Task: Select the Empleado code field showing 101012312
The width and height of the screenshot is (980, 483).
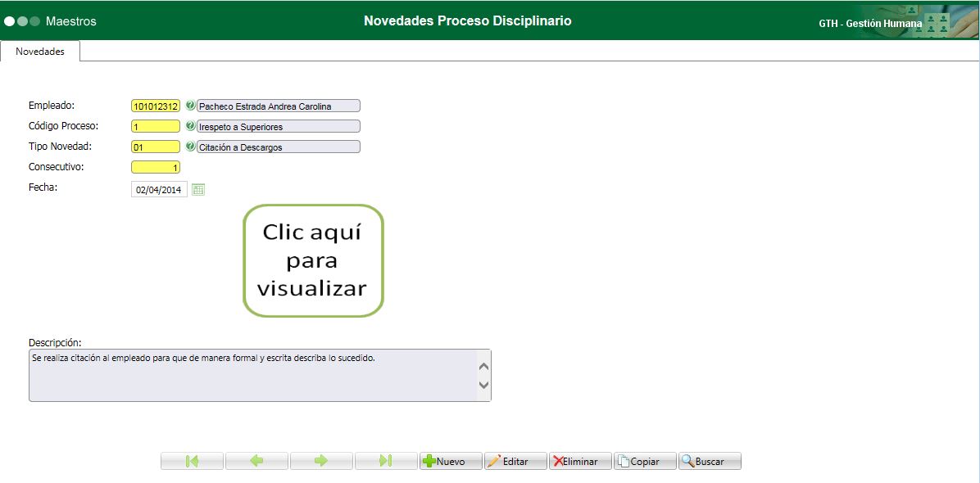Action: click(156, 105)
